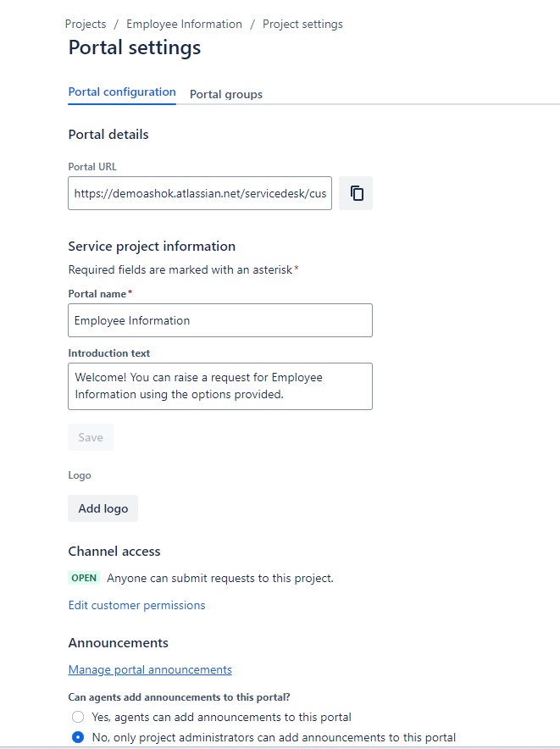
Task: Open the Projects breadcrumb link
Action: pyautogui.click(x=86, y=24)
